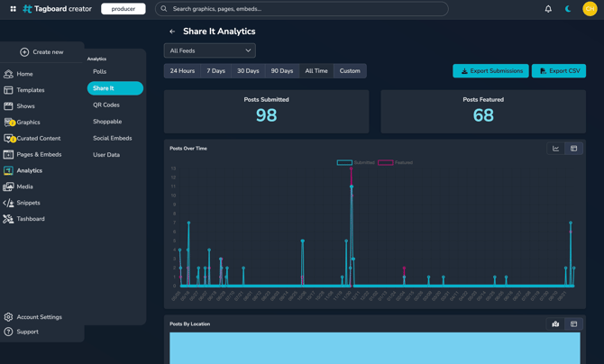The width and height of the screenshot is (604, 364).
Task: Open User Data analytics
Action: coord(106,155)
